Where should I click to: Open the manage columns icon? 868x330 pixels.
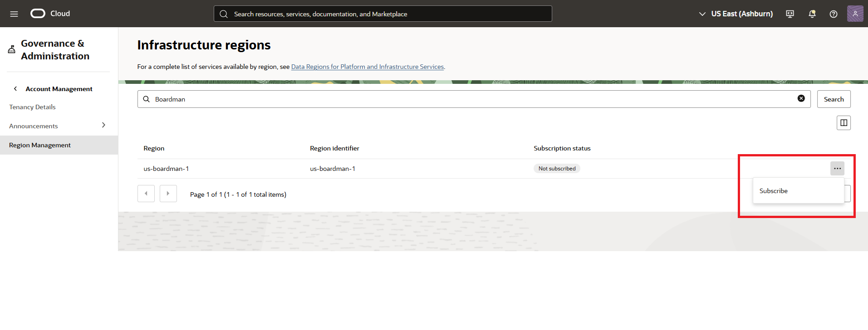pos(843,123)
